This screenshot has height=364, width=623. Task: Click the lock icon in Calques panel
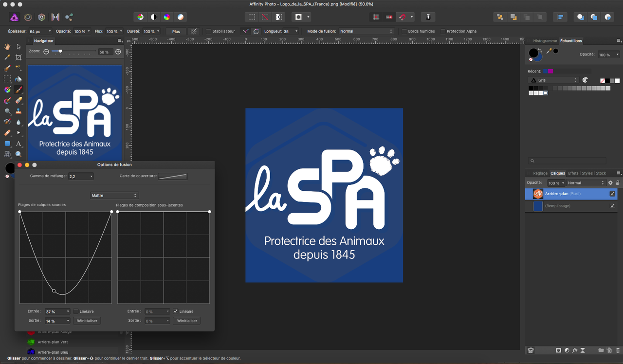point(618,183)
